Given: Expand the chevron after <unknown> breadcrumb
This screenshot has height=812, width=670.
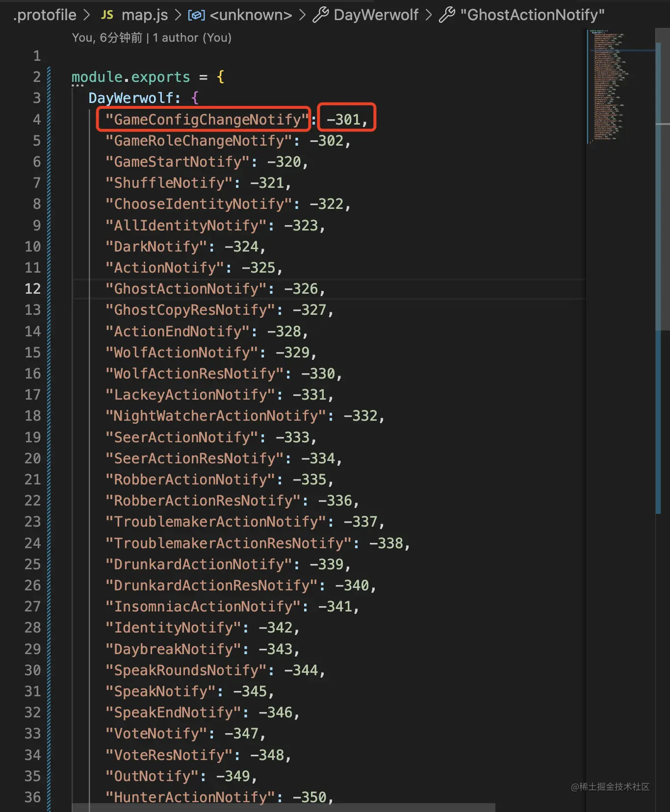Looking at the screenshot, I should tap(302, 15).
